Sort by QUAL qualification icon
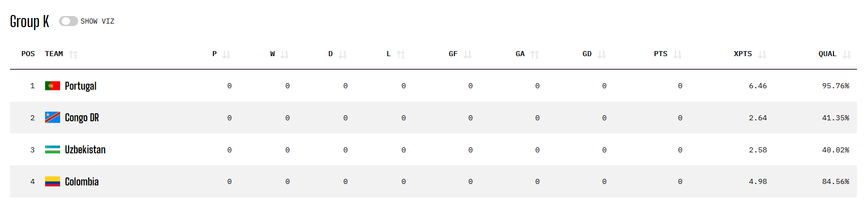868x215 pixels. (846, 54)
